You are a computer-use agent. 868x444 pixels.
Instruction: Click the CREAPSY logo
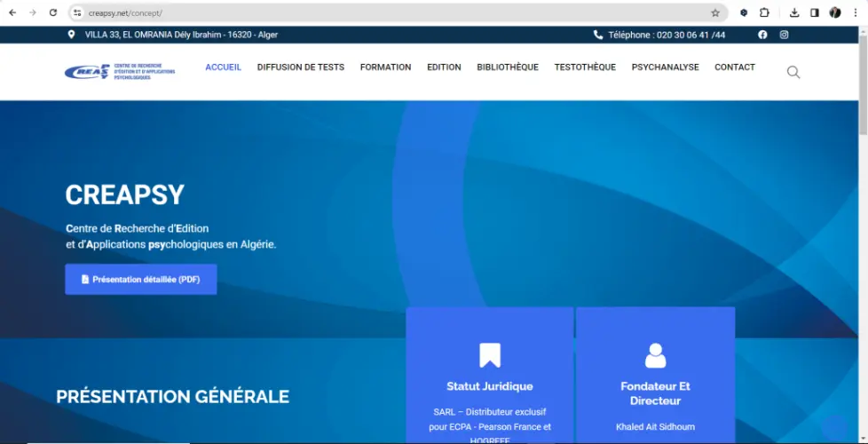120,71
